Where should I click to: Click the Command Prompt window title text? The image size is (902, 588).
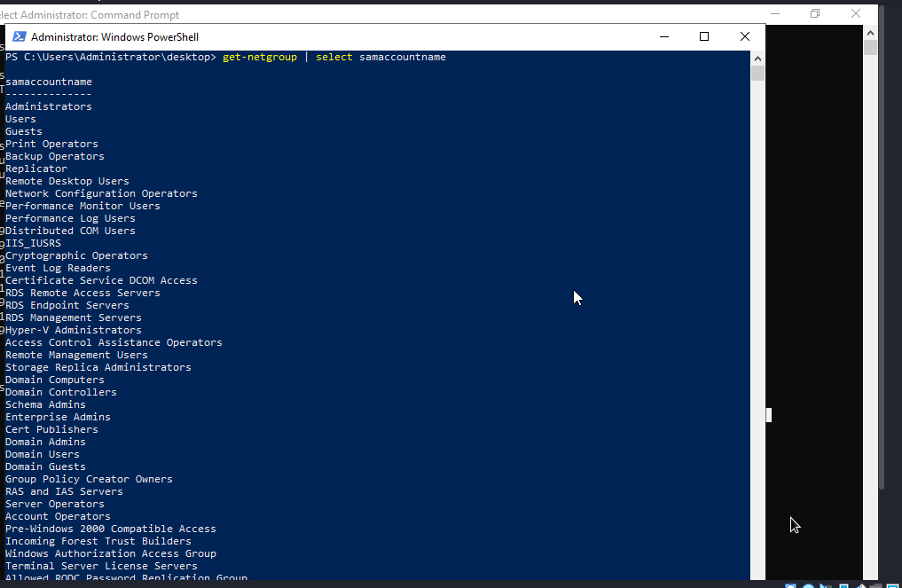90,15
